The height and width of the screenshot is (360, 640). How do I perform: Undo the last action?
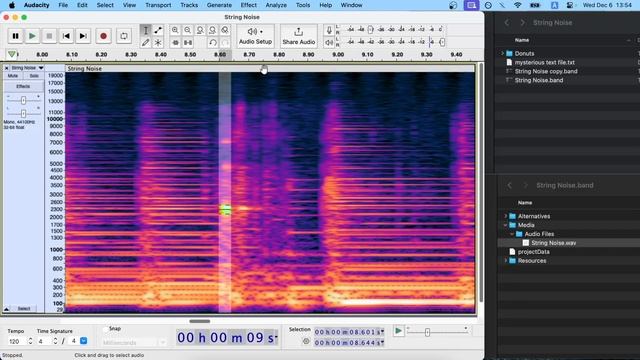[212, 42]
